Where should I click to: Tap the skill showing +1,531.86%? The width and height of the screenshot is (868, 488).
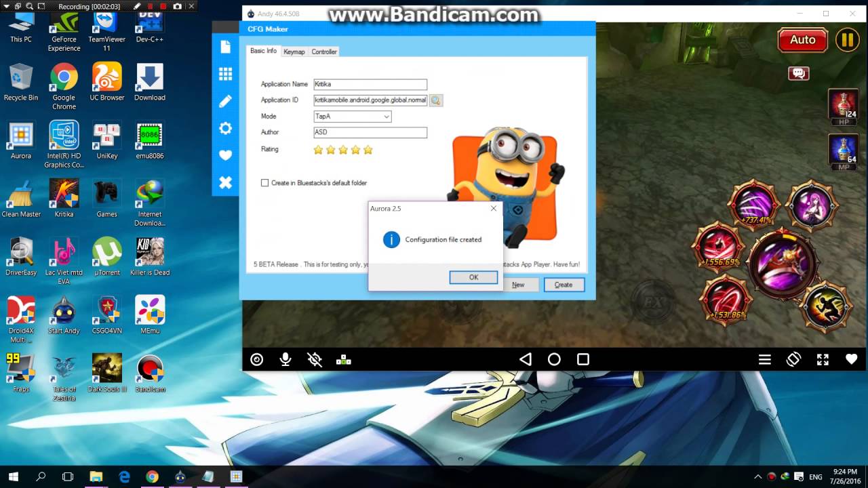coord(725,299)
